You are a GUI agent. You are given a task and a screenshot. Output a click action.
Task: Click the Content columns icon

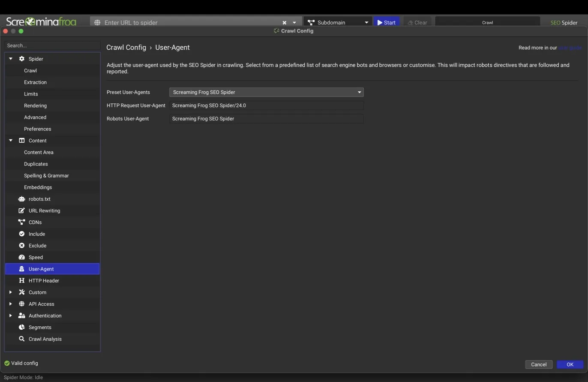[21, 141]
